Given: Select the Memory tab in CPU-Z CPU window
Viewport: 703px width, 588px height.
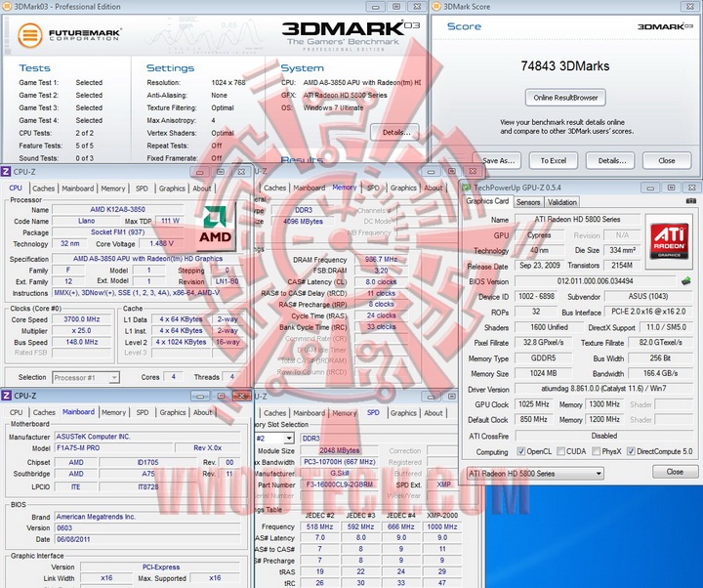Looking at the screenshot, I should [112, 189].
